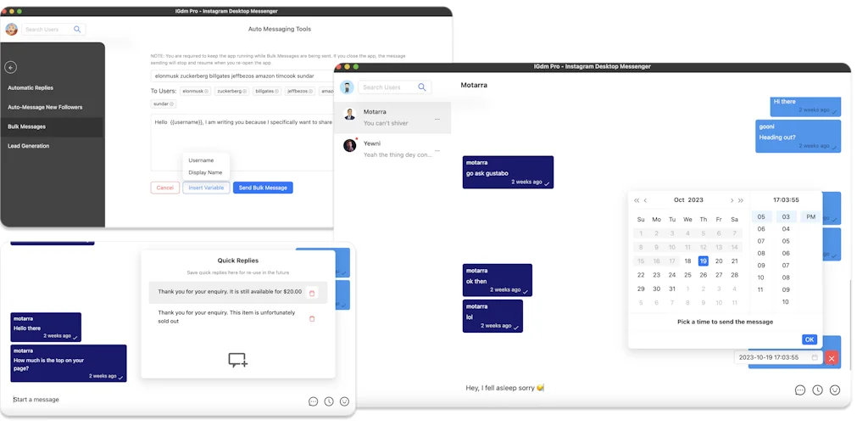Remove the billgates user tag
The height and width of the screenshot is (426, 868).
(x=278, y=91)
